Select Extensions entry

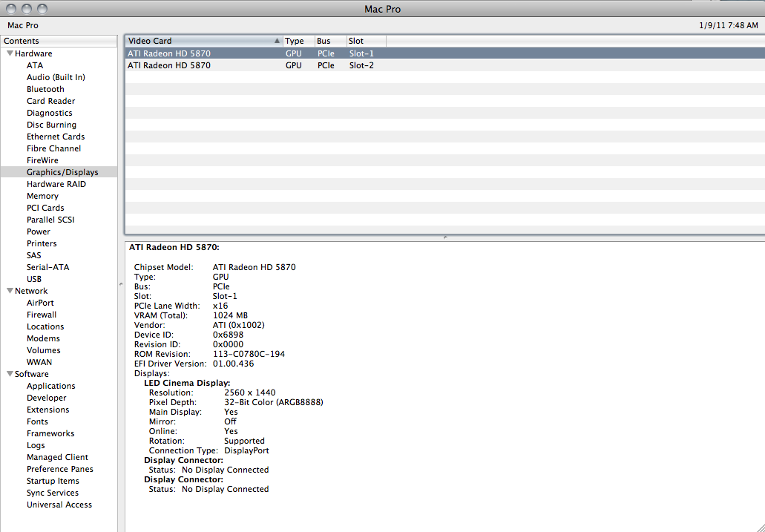pyautogui.click(x=47, y=410)
